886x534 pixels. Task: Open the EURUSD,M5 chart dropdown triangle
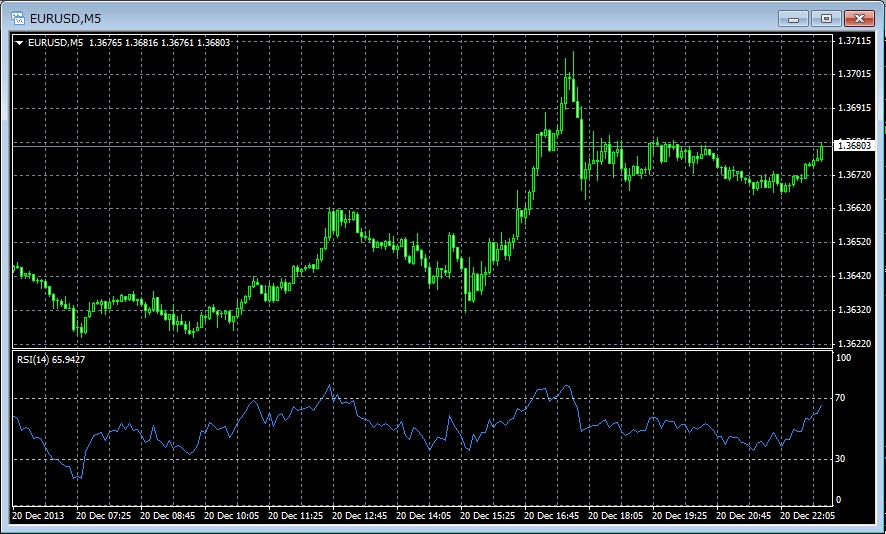(x=19, y=43)
